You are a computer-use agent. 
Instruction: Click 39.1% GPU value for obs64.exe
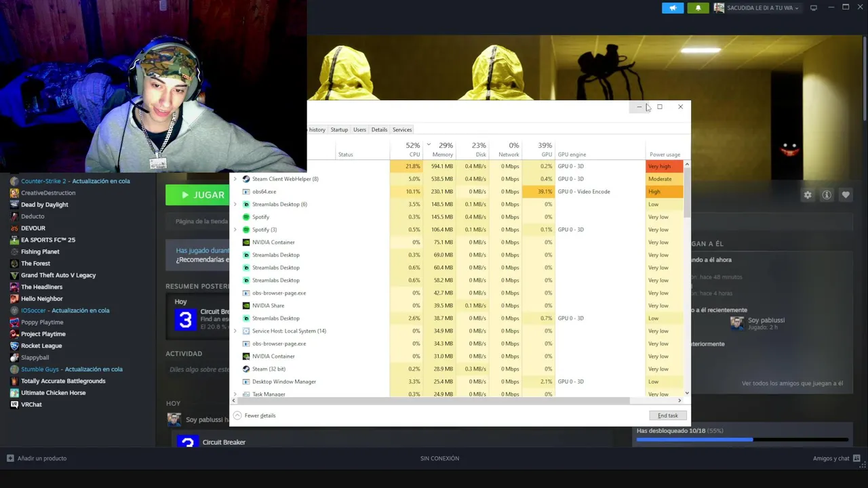pyautogui.click(x=539, y=192)
